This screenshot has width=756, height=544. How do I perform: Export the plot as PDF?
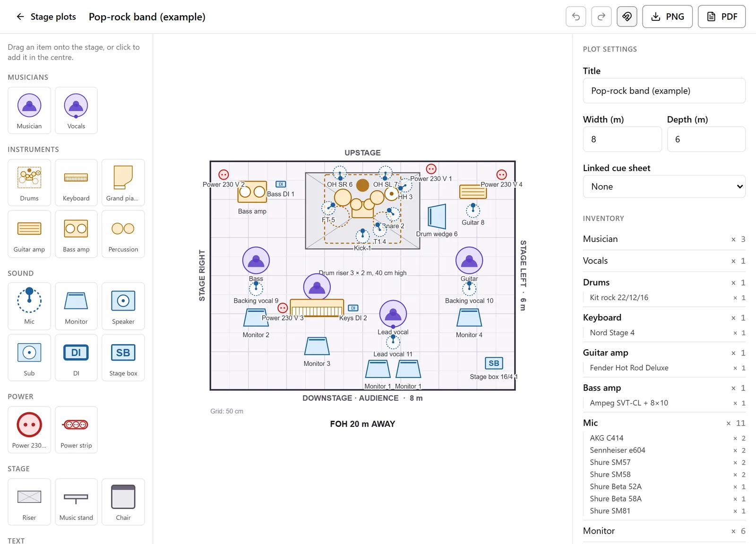[x=722, y=17]
